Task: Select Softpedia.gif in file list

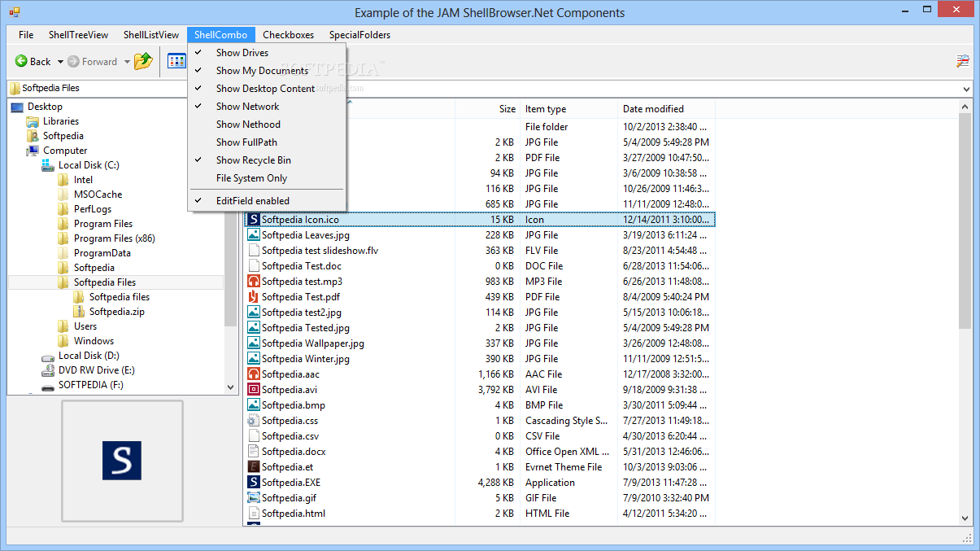Action: pos(289,497)
